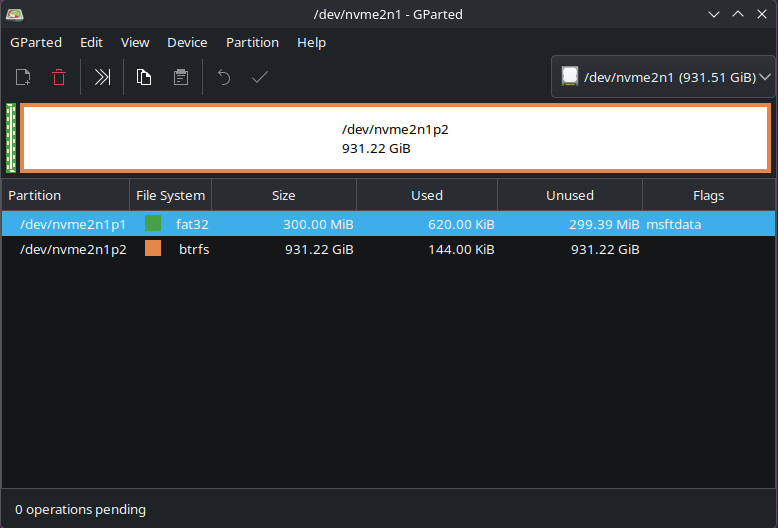This screenshot has height=528, width=778.
Task: Select the /dev/nvme2n1p2 block in disk map
Action: click(395, 138)
